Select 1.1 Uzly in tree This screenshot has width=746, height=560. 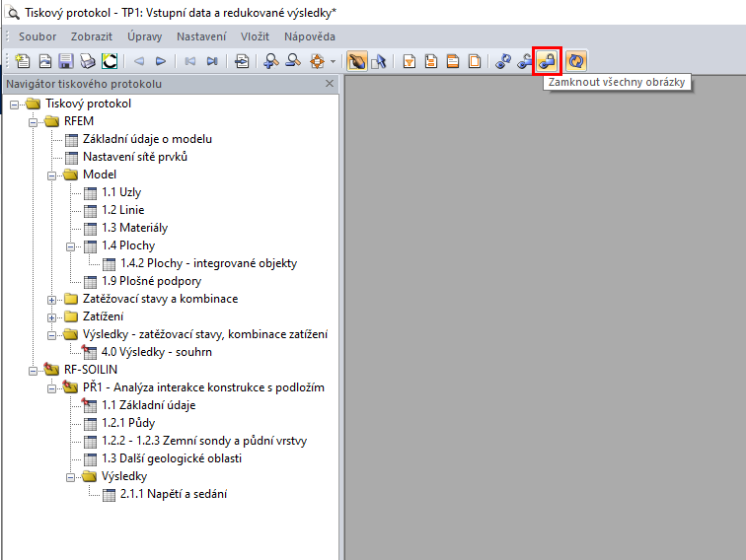120,192
